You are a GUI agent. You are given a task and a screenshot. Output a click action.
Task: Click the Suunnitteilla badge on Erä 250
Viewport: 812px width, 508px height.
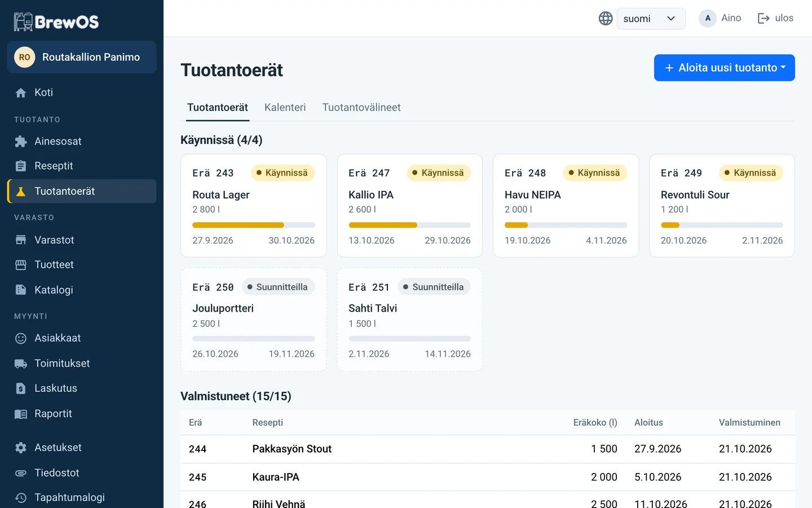(277, 287)
